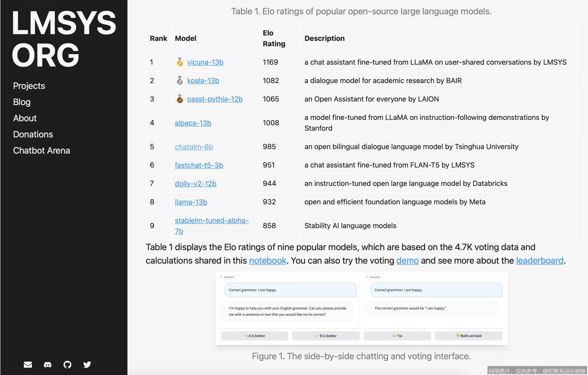
Task: Open the notebook link in the paragraph
Action: click(x=268, y=260)
